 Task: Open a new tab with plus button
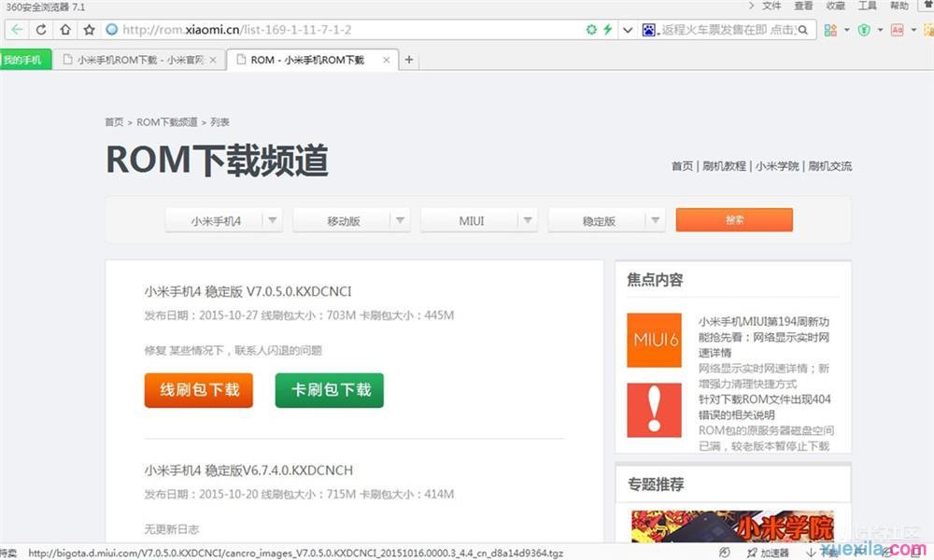[409, 60]
